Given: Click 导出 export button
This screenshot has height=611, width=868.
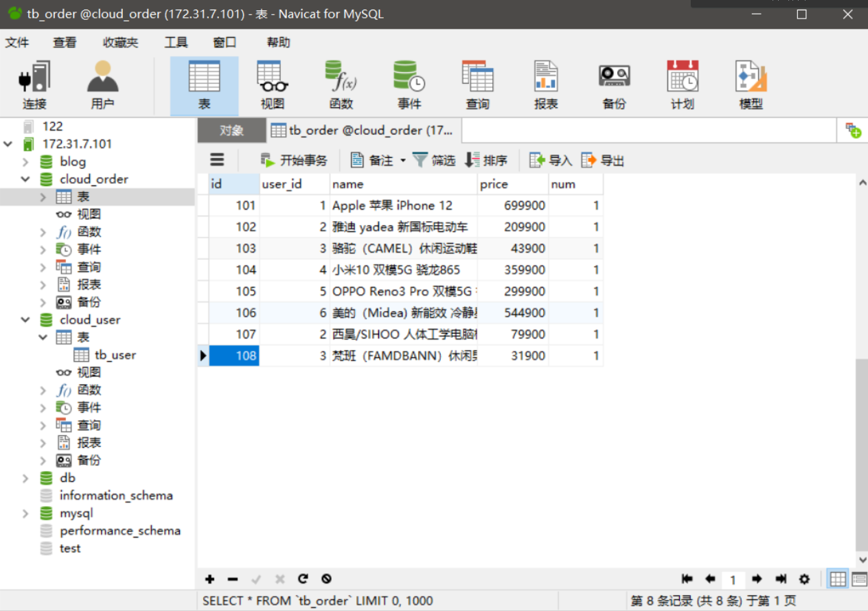Looking at the screenshot, I should [x=603, y=160].
